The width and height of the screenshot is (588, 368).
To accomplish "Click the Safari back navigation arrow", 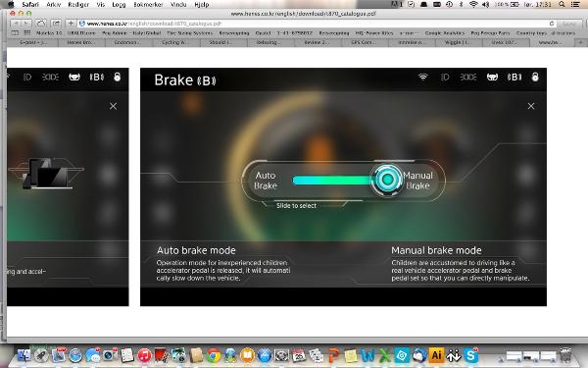I will (16, 24).
